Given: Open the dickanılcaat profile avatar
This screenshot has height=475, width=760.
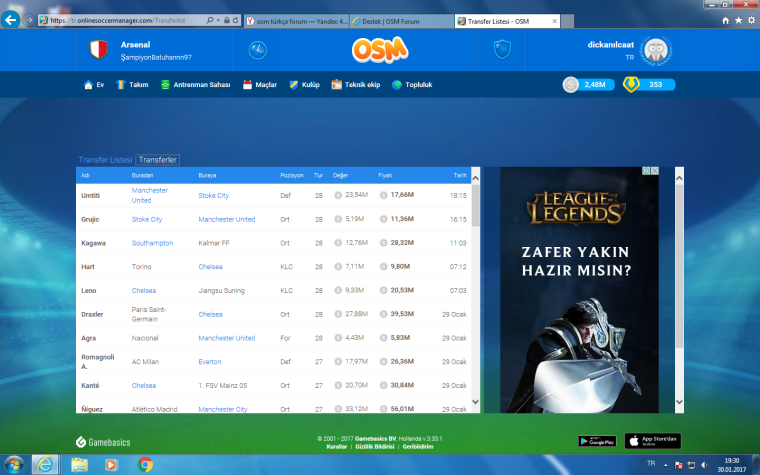Looking at the screenshot, I should [656, 50].
